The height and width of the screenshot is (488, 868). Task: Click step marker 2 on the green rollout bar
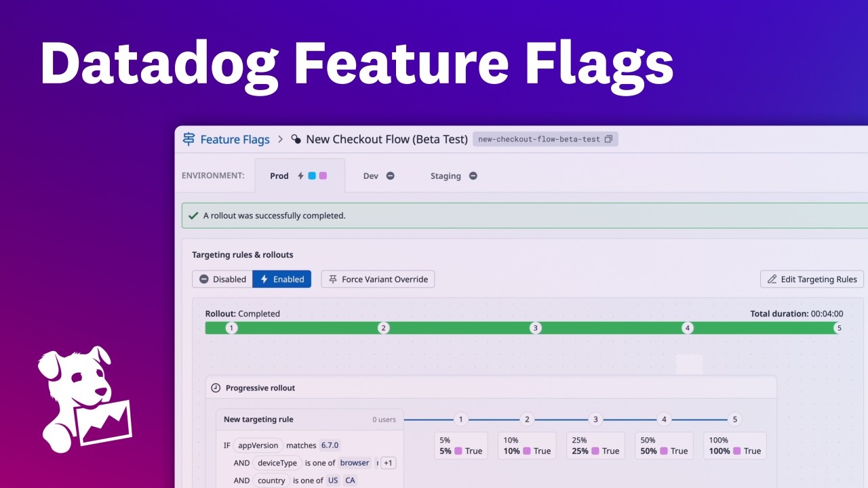pyautogui.click(x=383, y=328)
